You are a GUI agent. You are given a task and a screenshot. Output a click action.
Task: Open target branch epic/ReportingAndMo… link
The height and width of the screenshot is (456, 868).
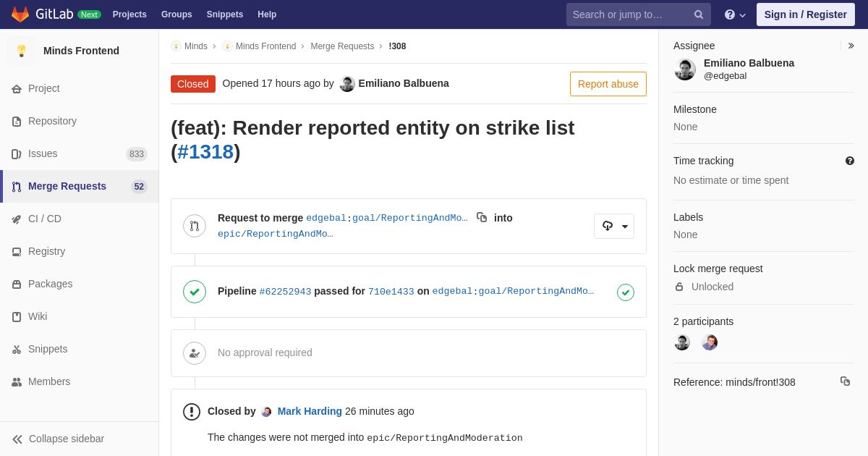[276, 234]
